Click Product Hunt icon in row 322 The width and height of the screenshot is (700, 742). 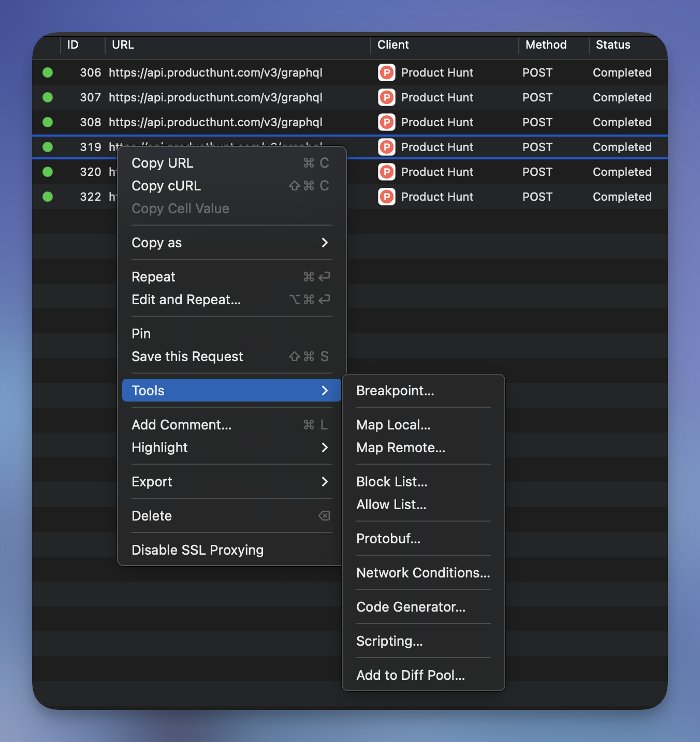386,197
